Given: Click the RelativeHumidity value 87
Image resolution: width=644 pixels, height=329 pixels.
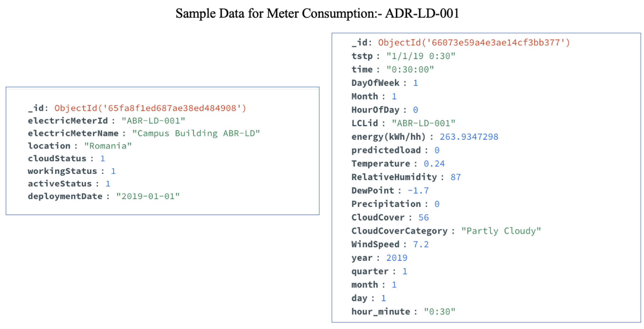Looking at the screenshot, I should click(455, 177).
